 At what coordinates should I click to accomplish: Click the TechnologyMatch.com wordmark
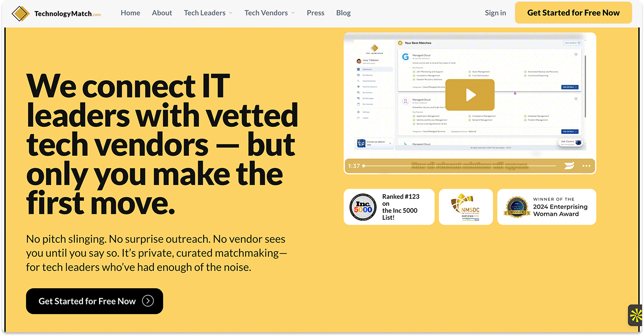[x=68, y=14]
